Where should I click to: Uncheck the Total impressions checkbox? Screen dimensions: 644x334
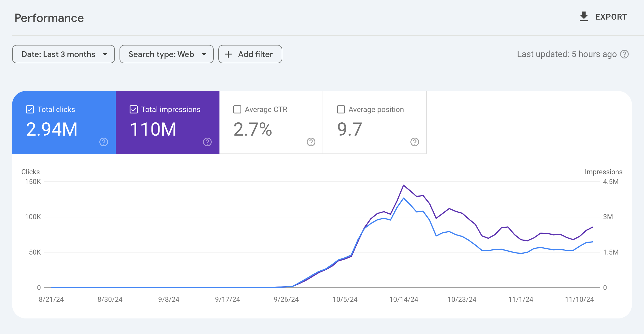point(134,109)
